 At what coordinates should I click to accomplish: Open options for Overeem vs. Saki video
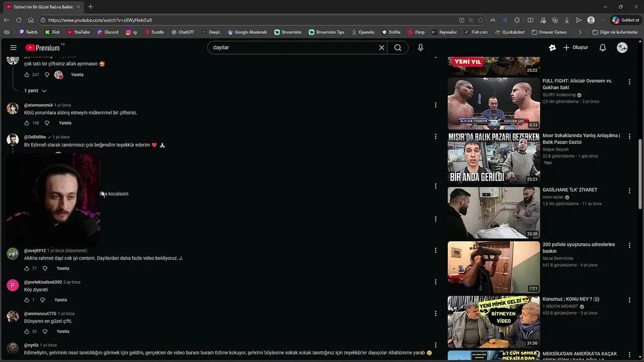629,82
